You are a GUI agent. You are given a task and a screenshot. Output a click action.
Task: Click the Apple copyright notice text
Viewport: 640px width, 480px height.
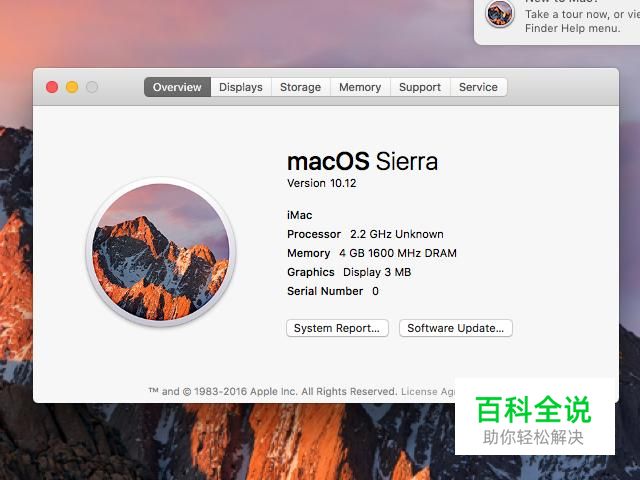pos(273,391)
